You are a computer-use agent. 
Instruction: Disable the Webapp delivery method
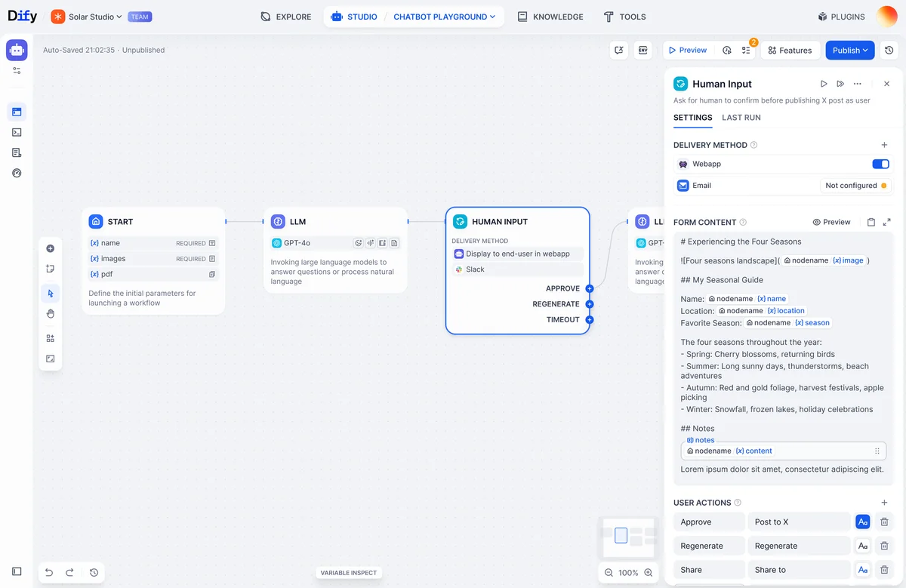point(880,164)
